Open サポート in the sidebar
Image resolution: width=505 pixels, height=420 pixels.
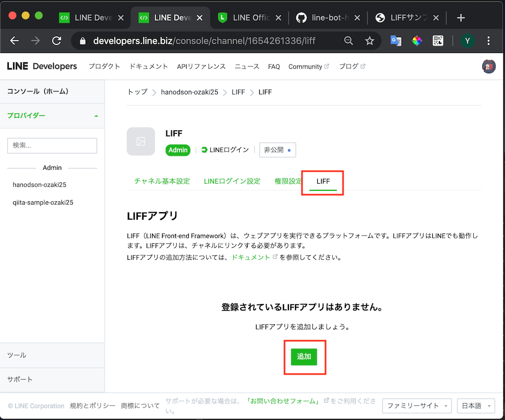(x=52, y=380)
